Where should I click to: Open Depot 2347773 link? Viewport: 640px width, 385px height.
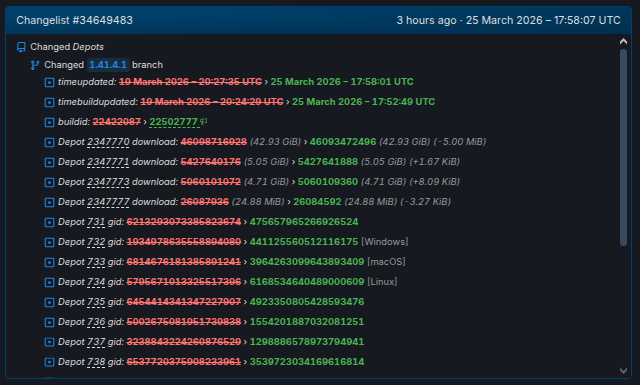pyautogui.click(x=108, y=182)
